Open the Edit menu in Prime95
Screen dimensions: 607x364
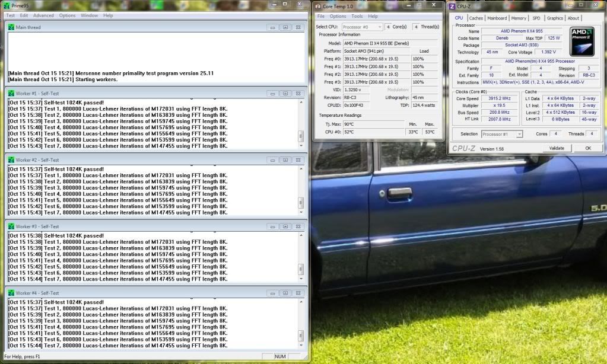coord(24,15)
